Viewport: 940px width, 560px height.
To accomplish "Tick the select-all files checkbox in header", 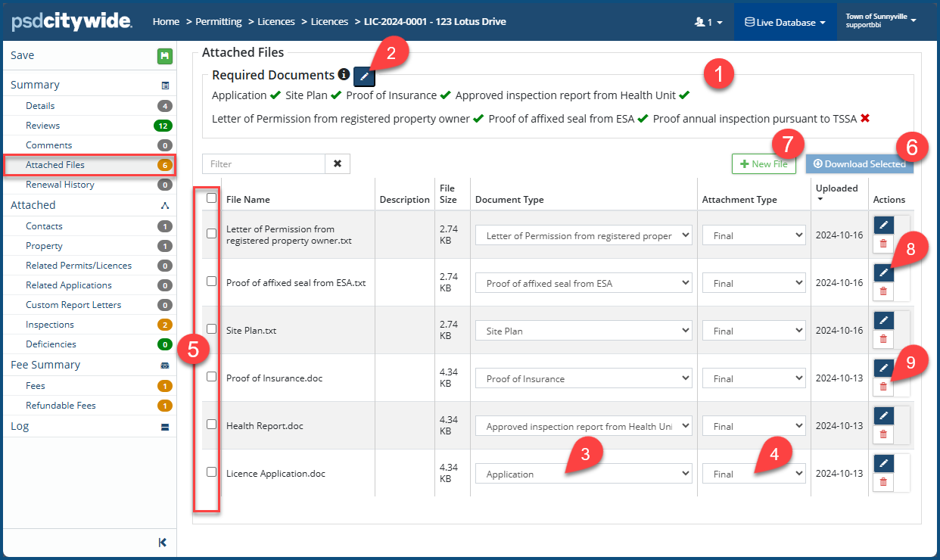I will [212, 198].
